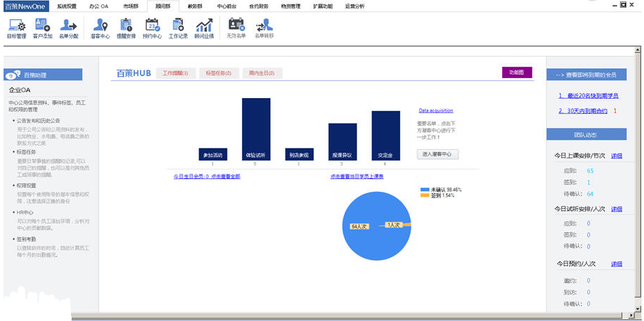Open the 合约财务 tab
The width and height of the screenshot is (644, 321).
coord(259,6)
